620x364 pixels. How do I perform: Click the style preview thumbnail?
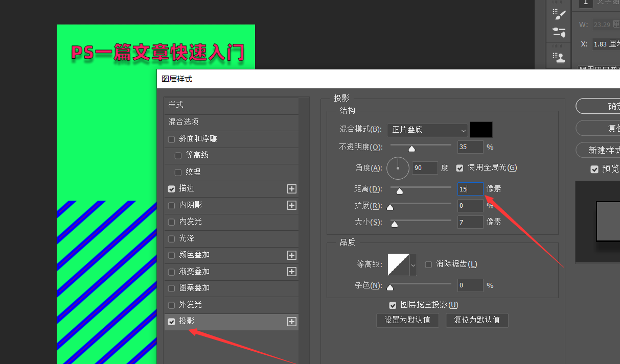pos(598,222)
